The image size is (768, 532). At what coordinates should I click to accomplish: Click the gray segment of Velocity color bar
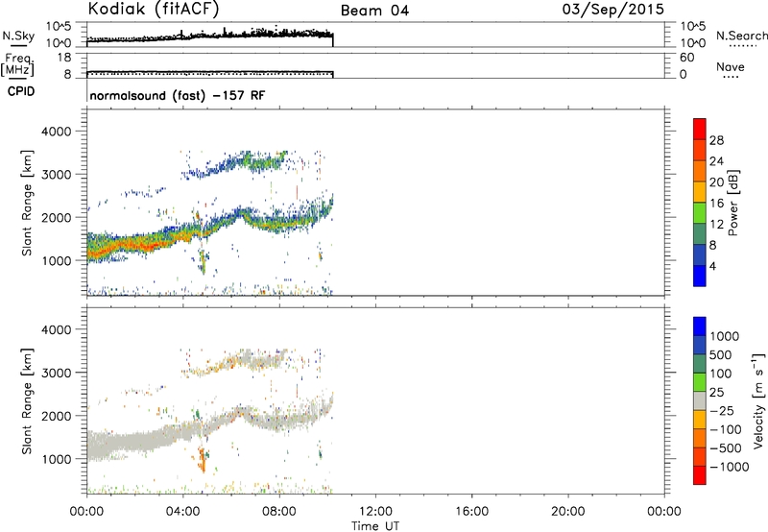pyautogui.click(x=700, y=400)
